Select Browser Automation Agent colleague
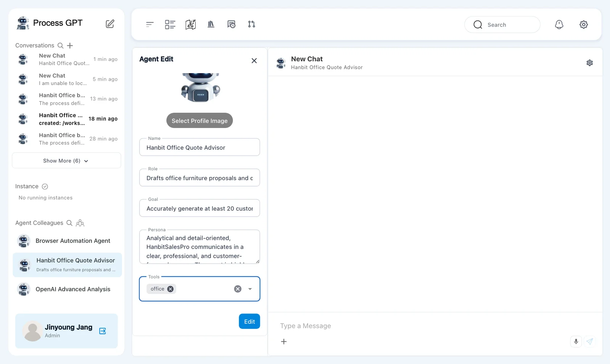The image size is (610, 364). (x=67, y=241)
